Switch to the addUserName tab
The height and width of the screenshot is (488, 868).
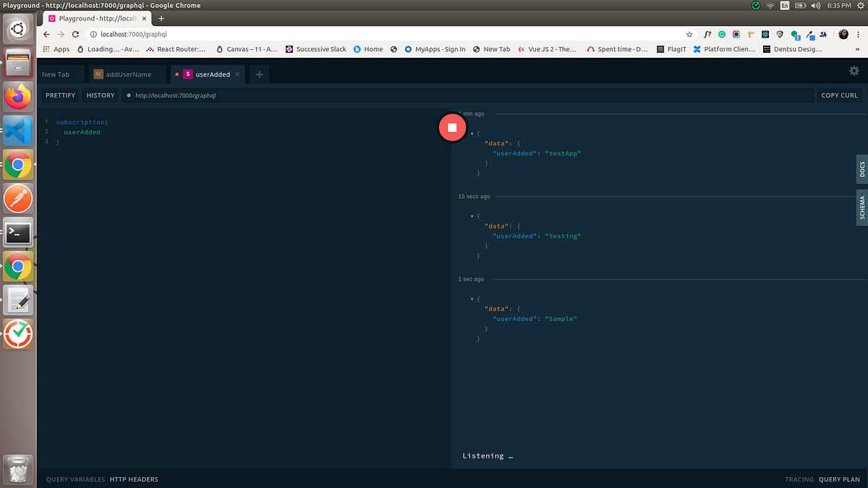click(x=127, y=74)
